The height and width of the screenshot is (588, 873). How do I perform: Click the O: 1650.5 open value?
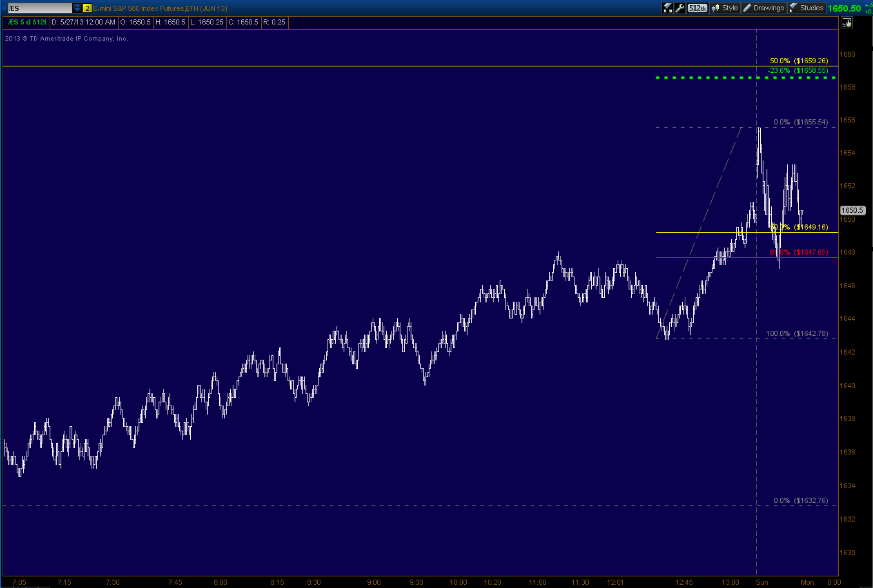pos(135,22)
